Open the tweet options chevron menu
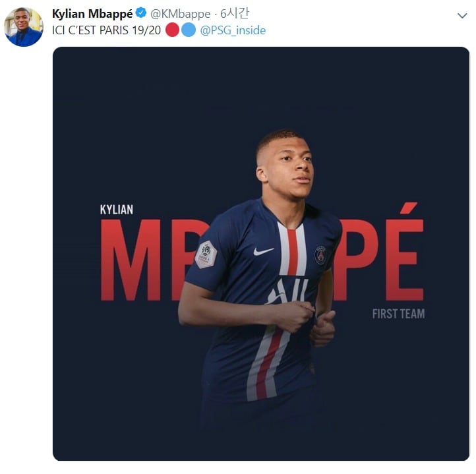This screenshot has height=474, width=476. point(462,15)
